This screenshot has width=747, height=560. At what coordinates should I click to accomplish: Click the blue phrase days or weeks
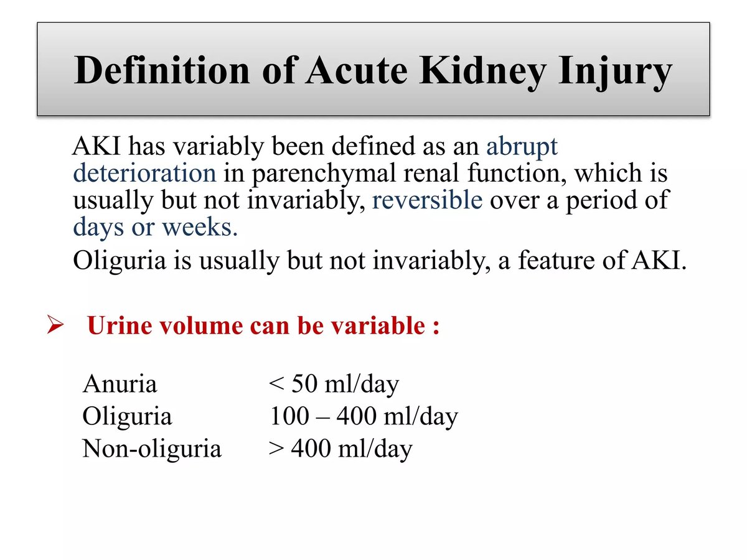tap(155, 228)
